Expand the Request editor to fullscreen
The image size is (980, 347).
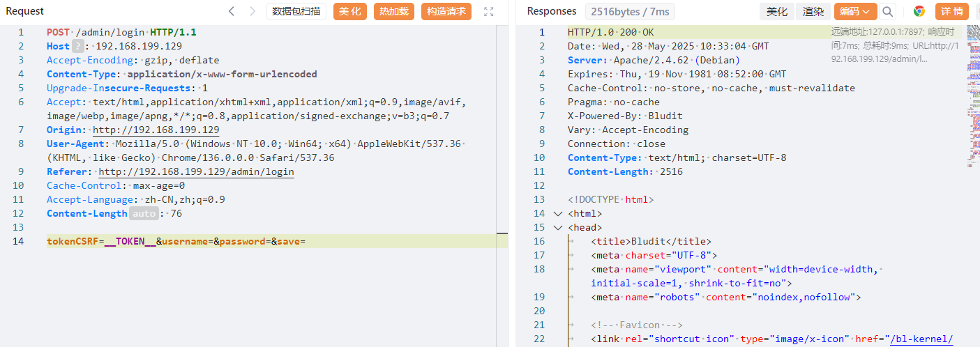[x=488, y=11]
